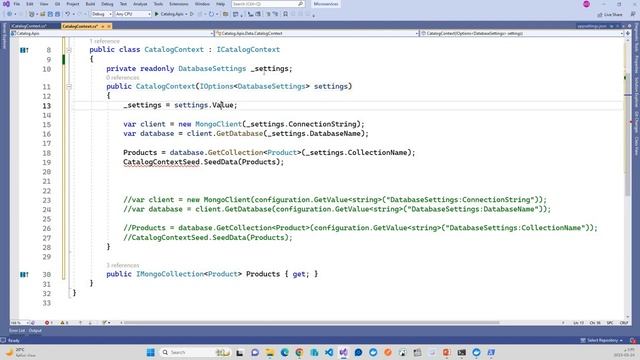Open Google Chrome from the taskbar
Screen dimensions: 640x360
pyautogui.click(x=299, y=352)
